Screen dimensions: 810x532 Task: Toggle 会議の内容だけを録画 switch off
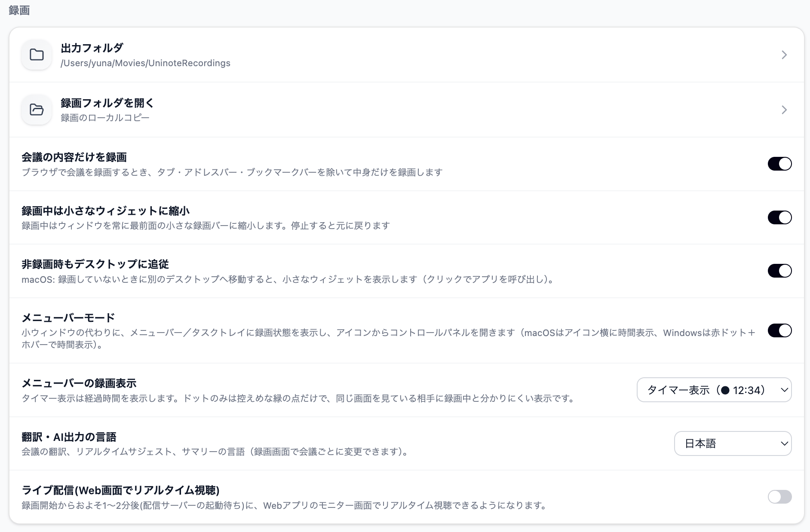click(x=779, y=164)
